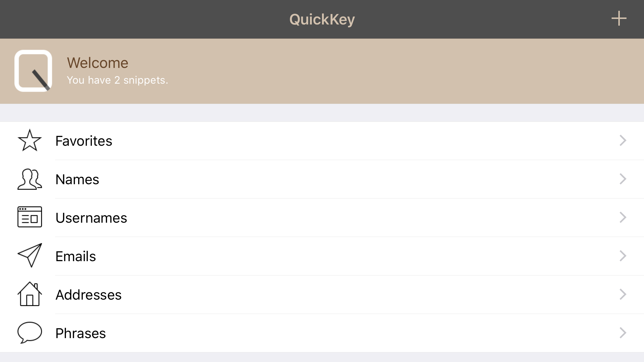Select the Phrases list item
The width and height of the screenshot is (644, 362).
322,333
